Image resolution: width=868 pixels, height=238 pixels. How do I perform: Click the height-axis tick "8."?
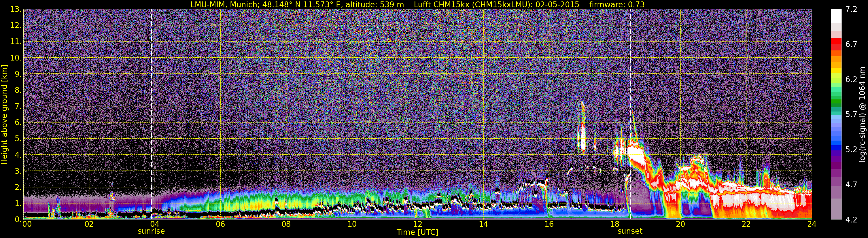click(18, 90)
